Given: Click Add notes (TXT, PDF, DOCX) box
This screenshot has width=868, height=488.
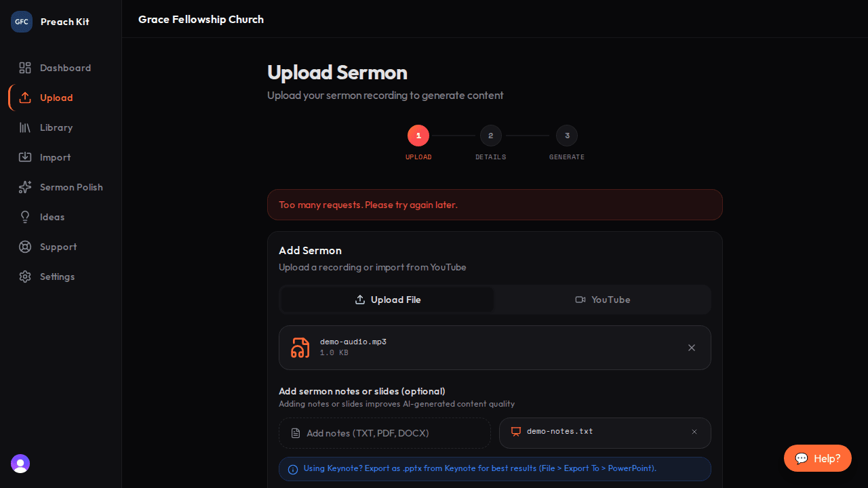Looking at the screenshot, I should 384,433.
